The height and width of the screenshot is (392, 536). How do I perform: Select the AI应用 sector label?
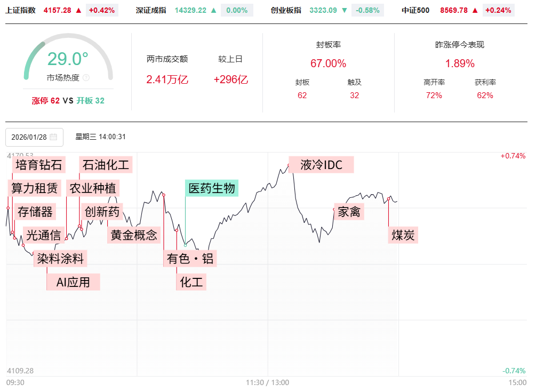[74, 282]
